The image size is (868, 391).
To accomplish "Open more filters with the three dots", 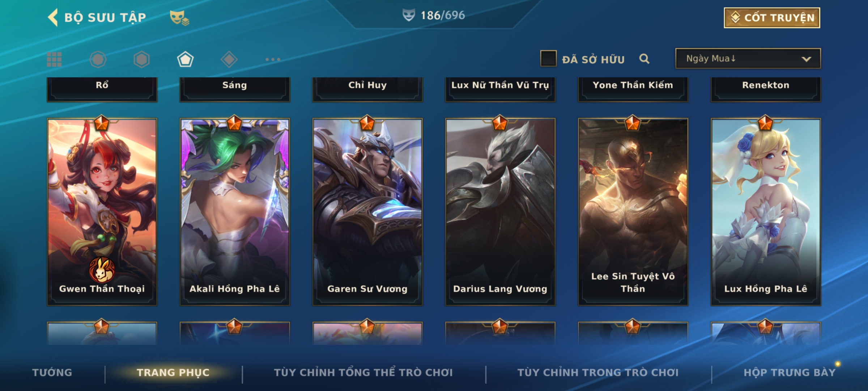I will point(273,59).
